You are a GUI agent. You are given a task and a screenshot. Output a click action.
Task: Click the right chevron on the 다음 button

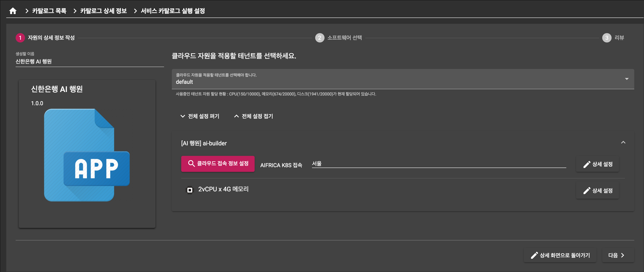[623, 255]
